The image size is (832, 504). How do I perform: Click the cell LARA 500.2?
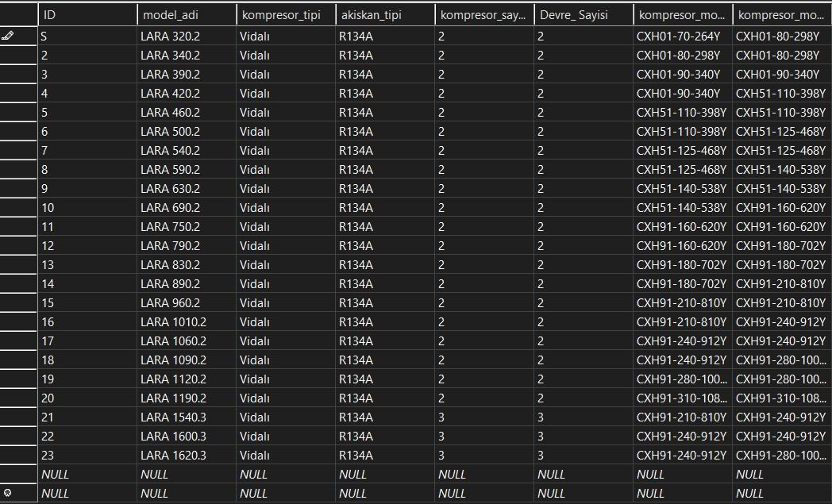(x=187, y=132)
